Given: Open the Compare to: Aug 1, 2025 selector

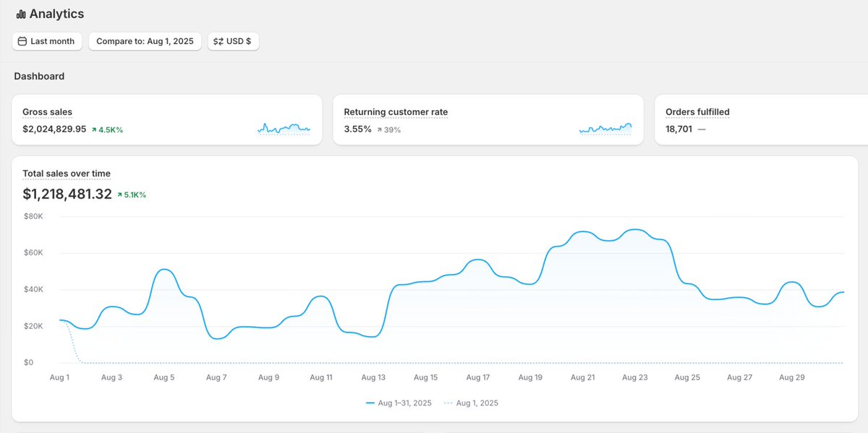Looking at the screenshot, I should click(145, 41).
